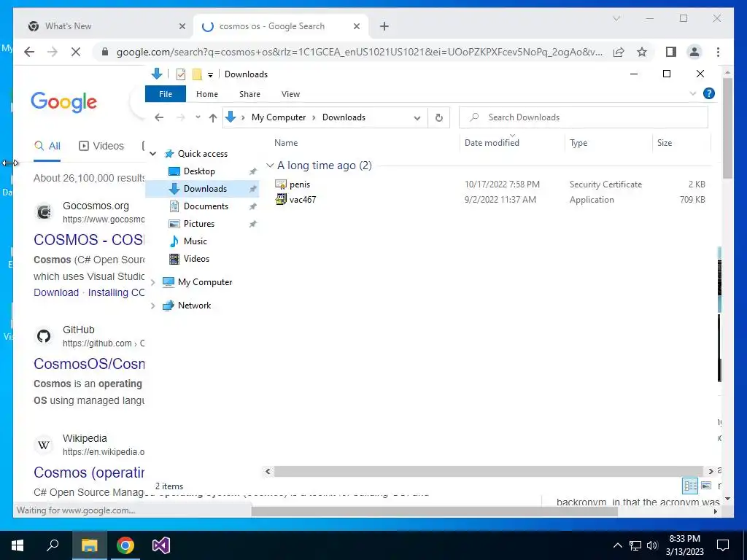Click Chrome taskbar icon
This screenshot has width=747, height=560.
coord(125,545)
